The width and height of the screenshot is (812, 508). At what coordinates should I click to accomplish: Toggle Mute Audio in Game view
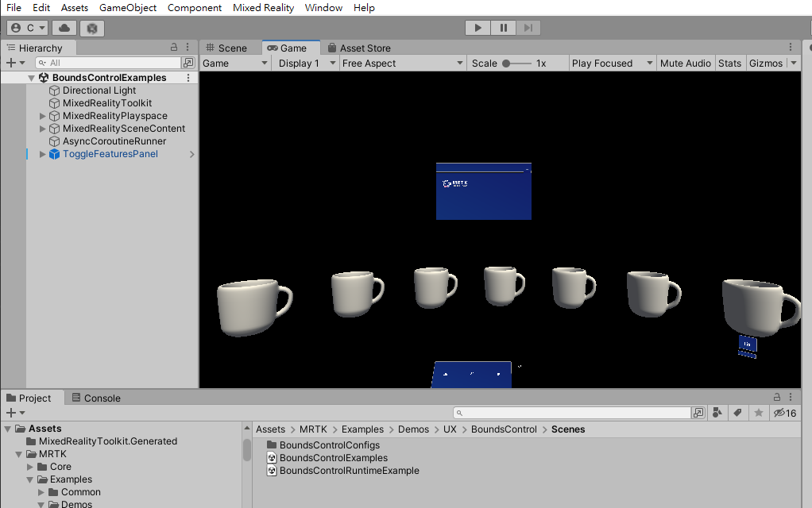(685, 63)
